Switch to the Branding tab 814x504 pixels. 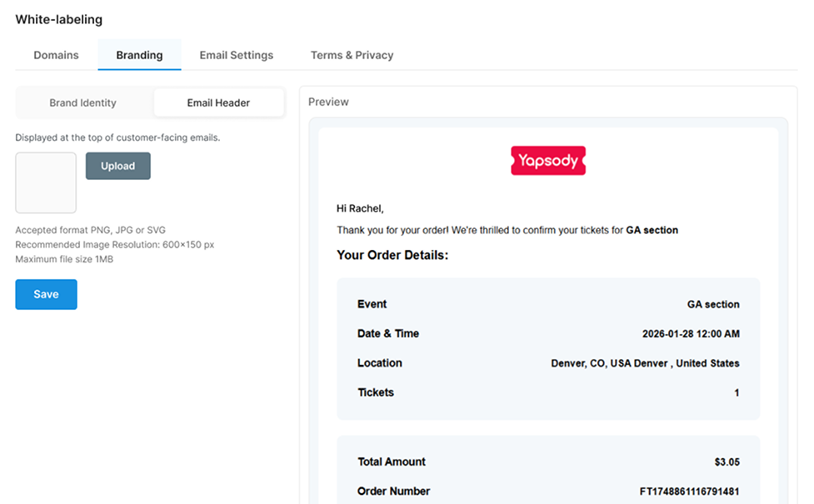click(139, 55)
